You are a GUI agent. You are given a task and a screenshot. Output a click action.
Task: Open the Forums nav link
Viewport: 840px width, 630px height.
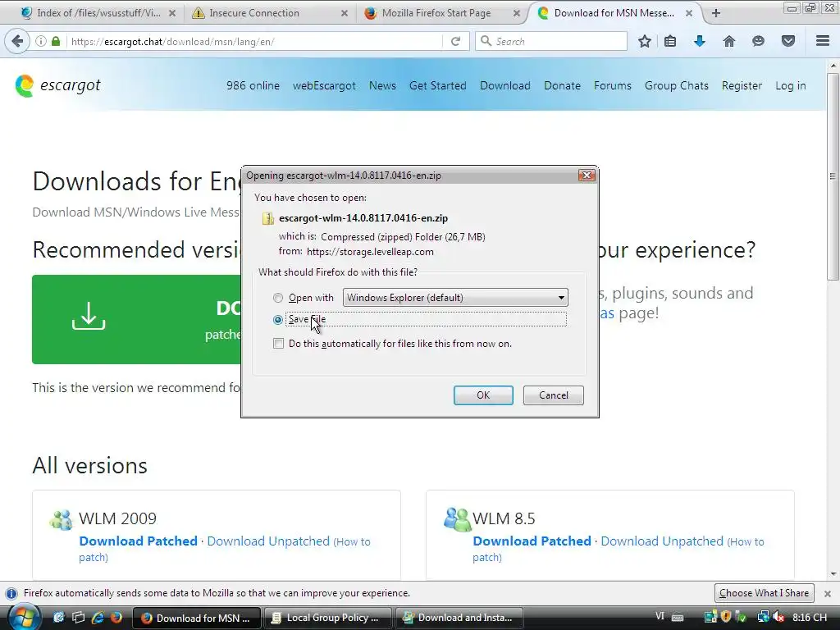612,85
